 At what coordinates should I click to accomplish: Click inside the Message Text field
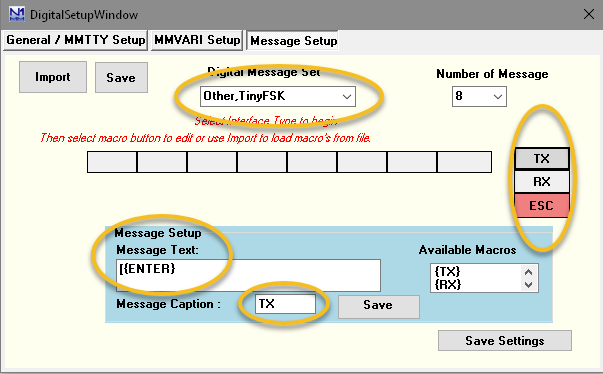point(248,275)
